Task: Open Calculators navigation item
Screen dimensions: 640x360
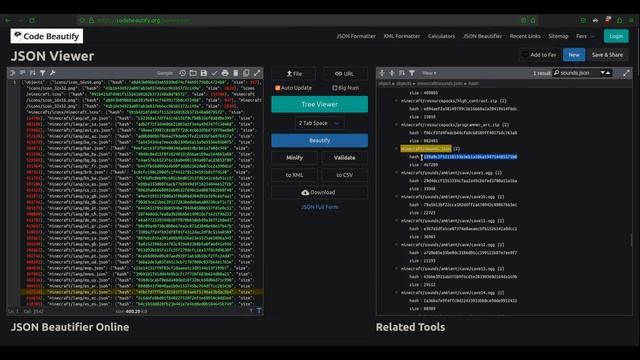Action: tap(441, 36)
